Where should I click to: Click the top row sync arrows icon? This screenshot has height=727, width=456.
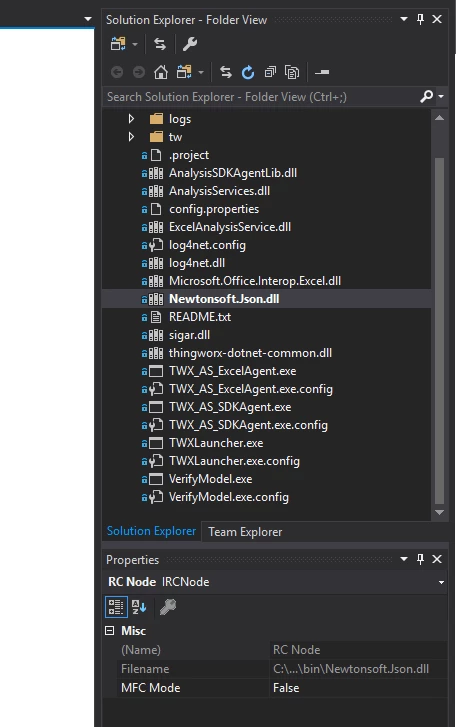coord(160,44)
